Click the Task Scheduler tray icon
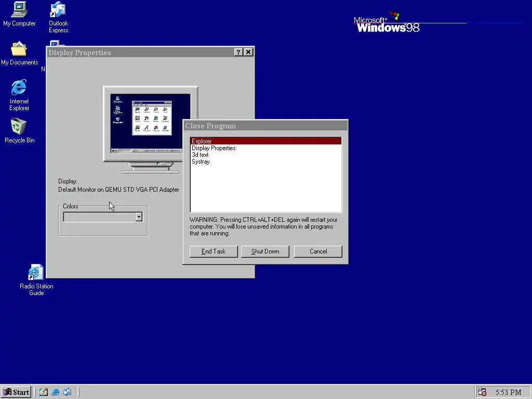The image size is (532, 399). point(482,392)
